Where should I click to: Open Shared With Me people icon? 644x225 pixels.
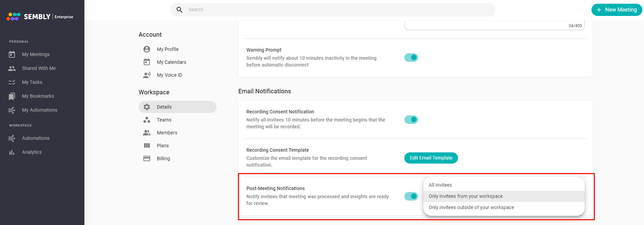click(12, 68)
